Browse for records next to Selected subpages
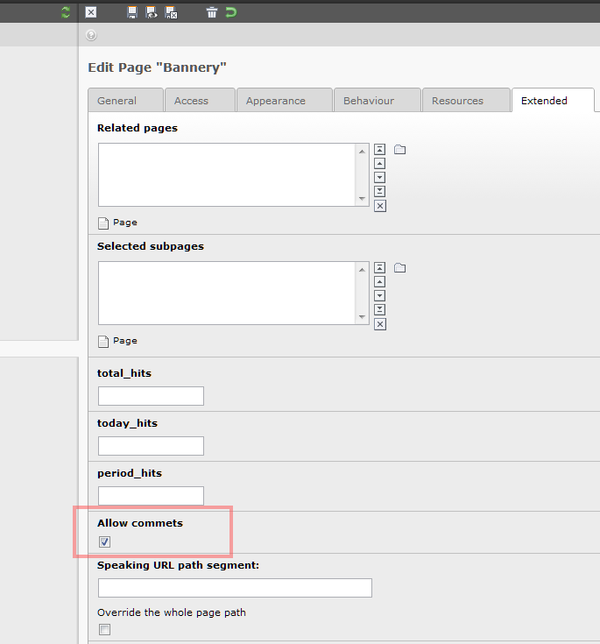 (x=400, y=268)
